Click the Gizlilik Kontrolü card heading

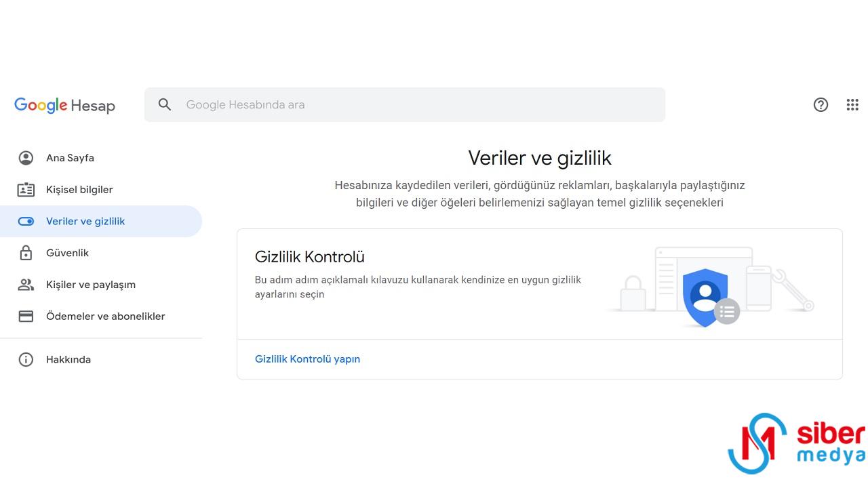(310, 257)
